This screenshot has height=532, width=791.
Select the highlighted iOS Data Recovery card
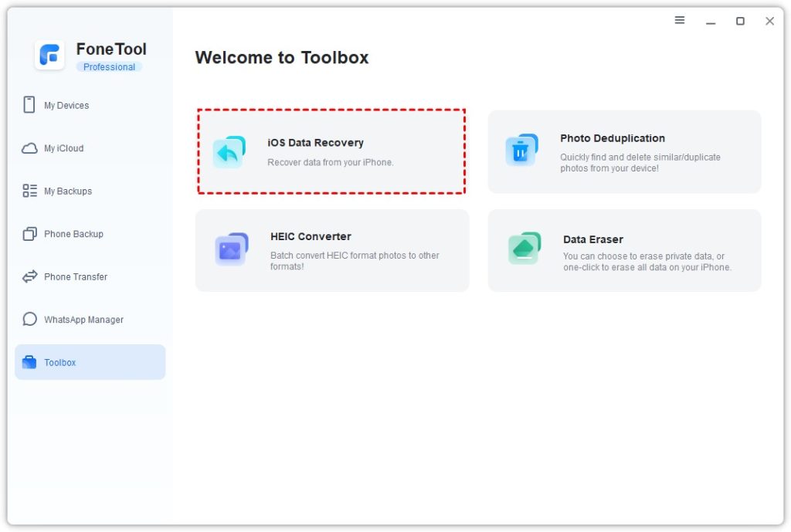point(332,151)
